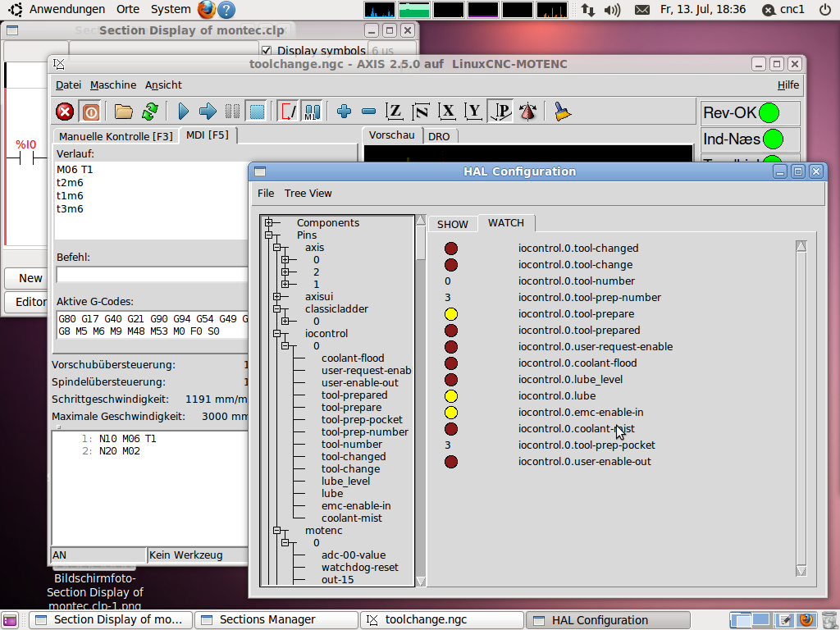Zoom out with the minus icon

tap(368, 112)
